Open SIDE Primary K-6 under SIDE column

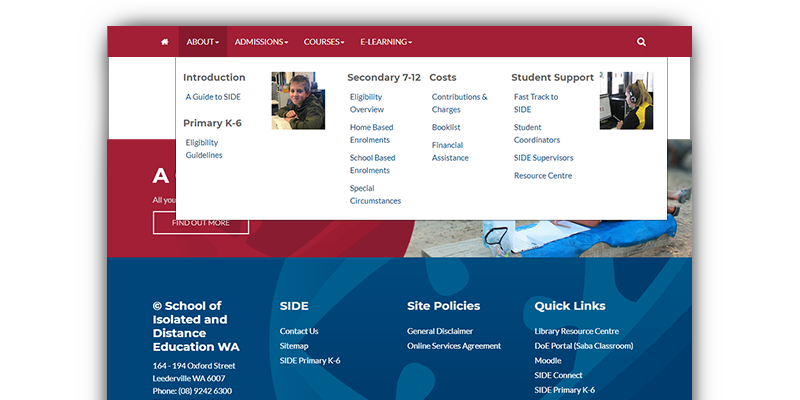[x=310, y=361]
